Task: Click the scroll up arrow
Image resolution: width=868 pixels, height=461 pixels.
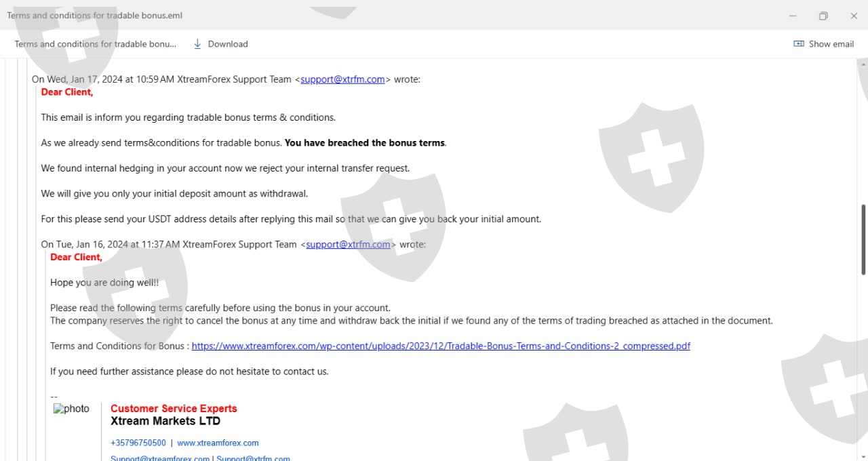Action: coord(863,64)
